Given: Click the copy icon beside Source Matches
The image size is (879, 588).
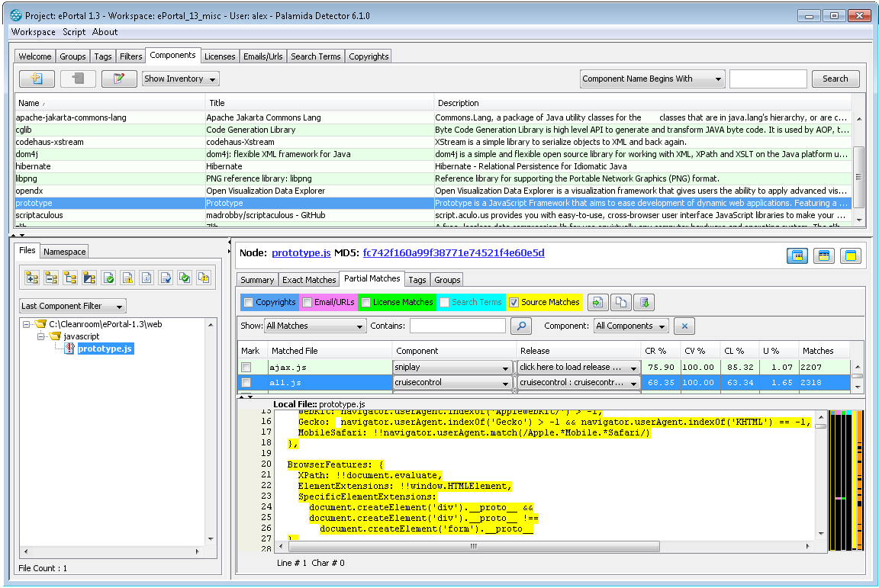Looking at the screenshot, I should [x=621, y=303].
